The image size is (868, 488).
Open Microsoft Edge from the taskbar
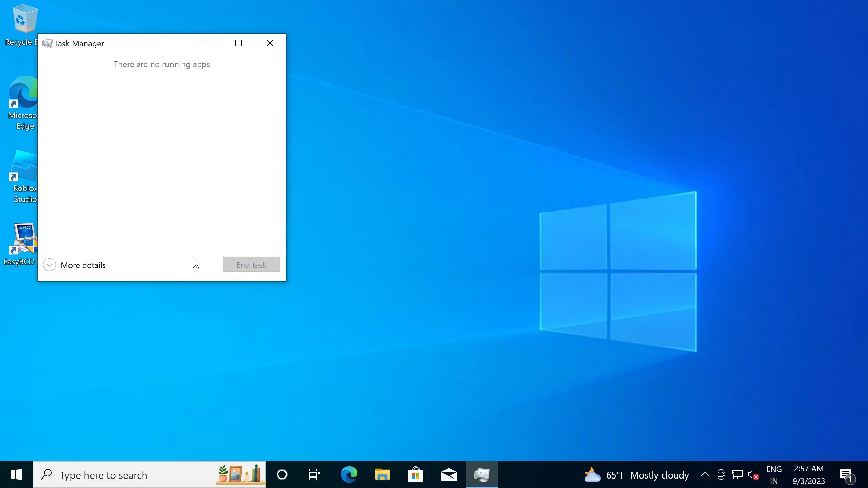click(x=349, y=474)
